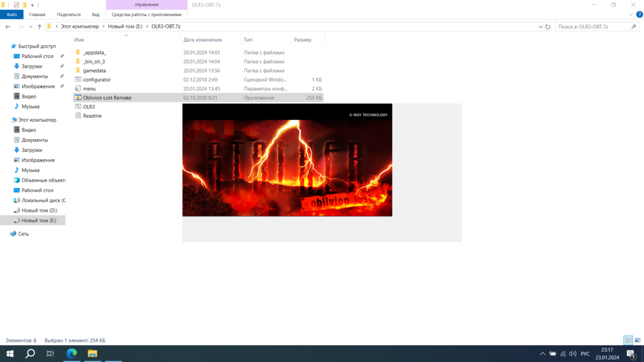The width and height of the screenshot is (644, 362).
Task: Expand the address bar history dropdown
Action: point(540,27)
